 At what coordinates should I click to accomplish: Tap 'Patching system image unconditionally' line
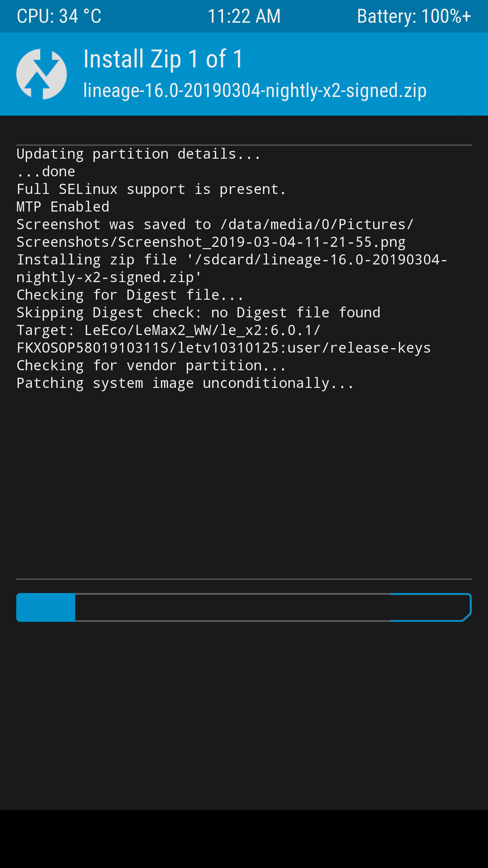pyautogui.click(x=185, y=383)
